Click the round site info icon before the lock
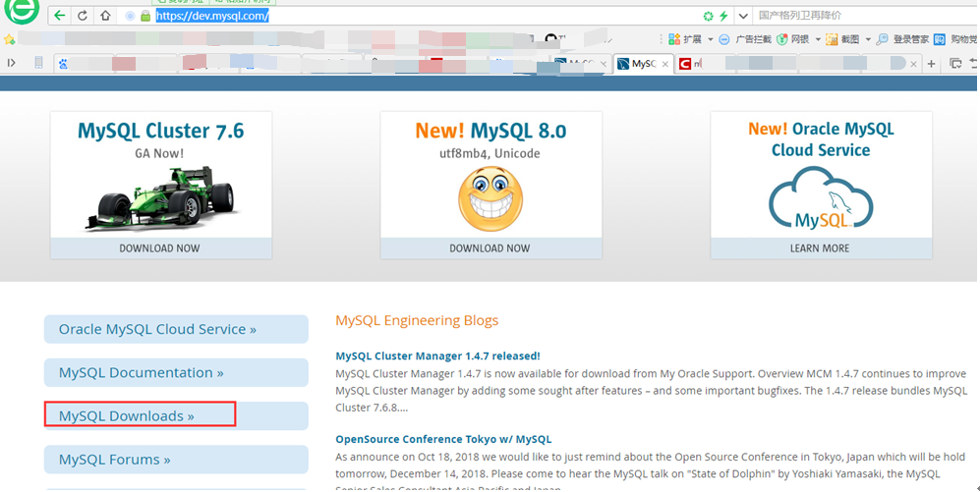Image resolution: width=980 pixels, height=492 pixels. click(x=130, y=16)
